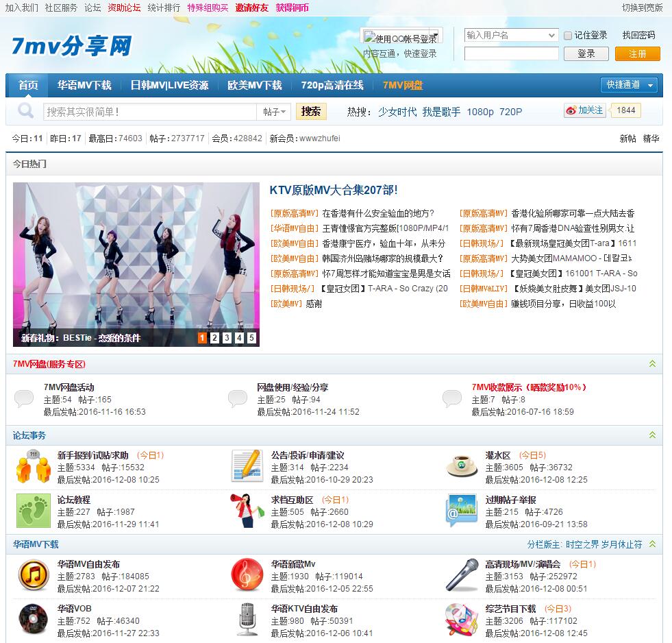Open moderator 时空之界 profile link

582,544
